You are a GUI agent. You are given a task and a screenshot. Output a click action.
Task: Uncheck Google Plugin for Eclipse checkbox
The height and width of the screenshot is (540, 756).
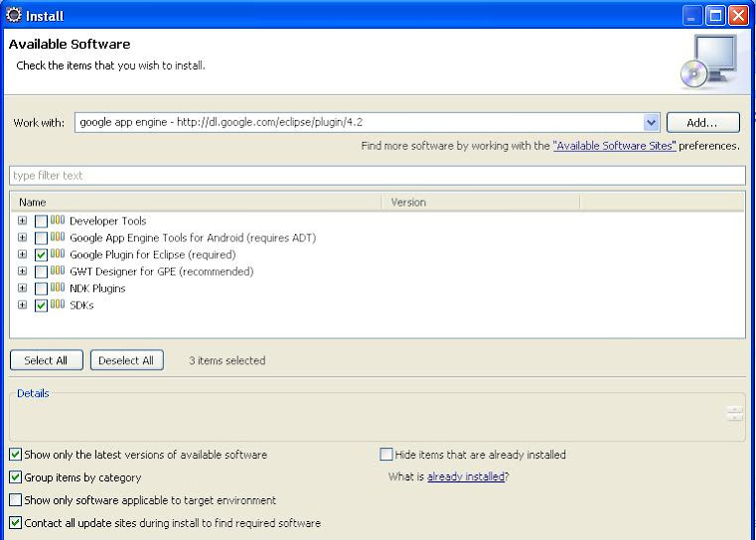pyautogui.click(x=41, y=255)
